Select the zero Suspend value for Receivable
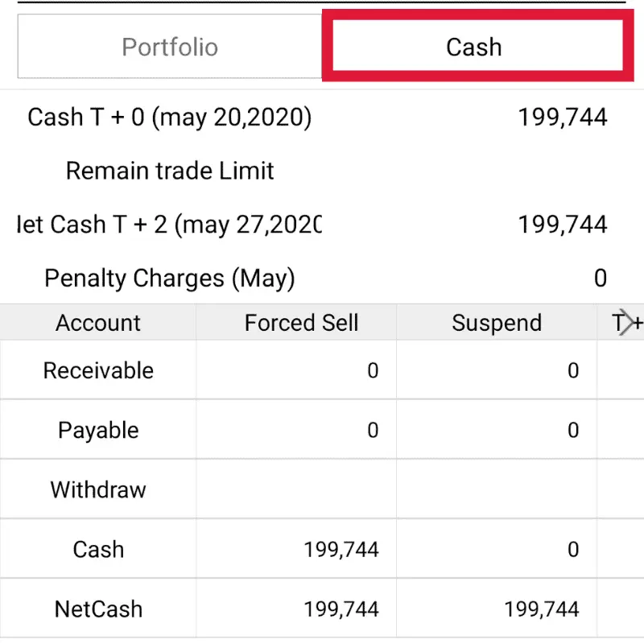Viewport: 644px width, 644px height. [573, 370]
